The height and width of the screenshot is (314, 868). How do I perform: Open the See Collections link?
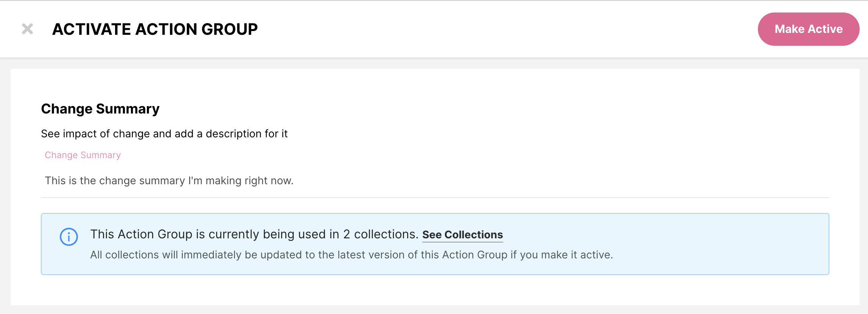coord(462,235)
